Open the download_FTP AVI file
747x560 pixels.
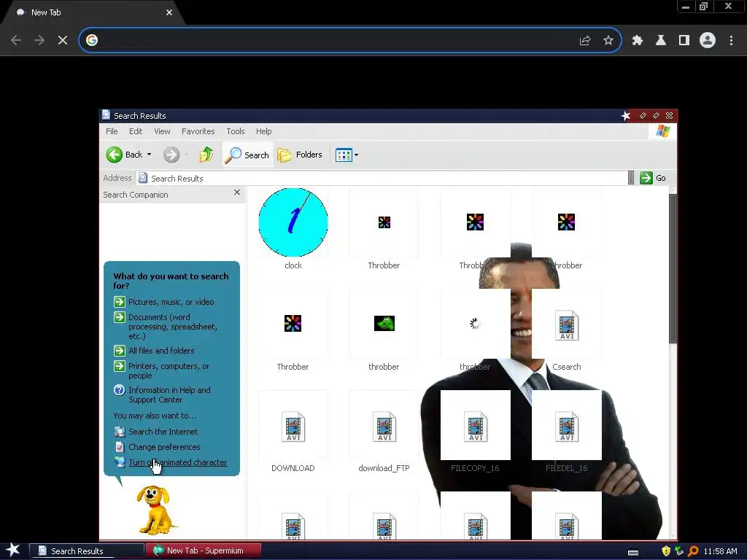(x=384, y=427)
